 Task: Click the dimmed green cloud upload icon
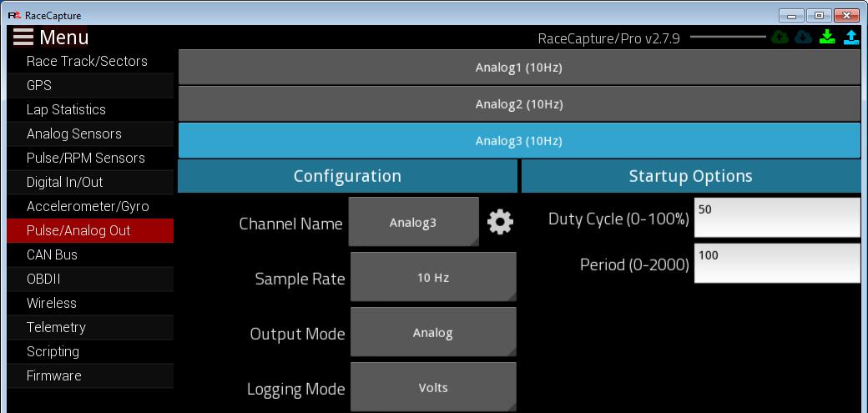[x=780, y=37]
